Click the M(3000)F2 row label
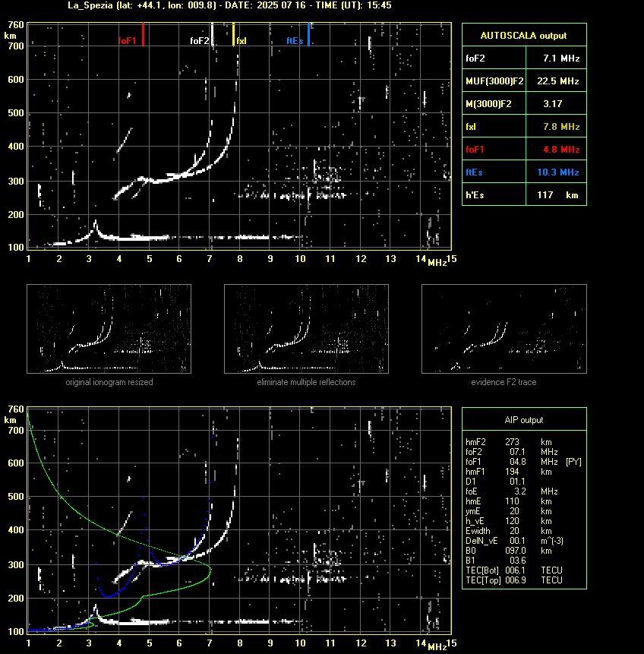Screen dimensions: 644x654 pos(488,104)
